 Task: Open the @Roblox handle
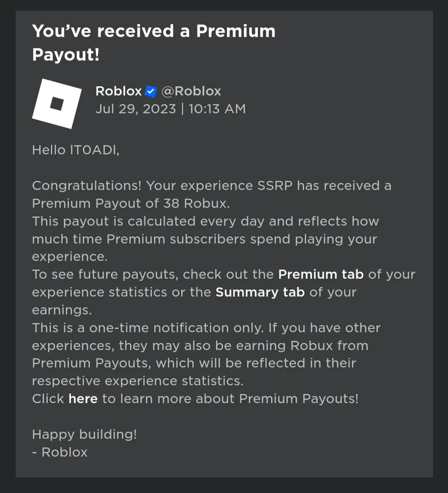(191, 91)
